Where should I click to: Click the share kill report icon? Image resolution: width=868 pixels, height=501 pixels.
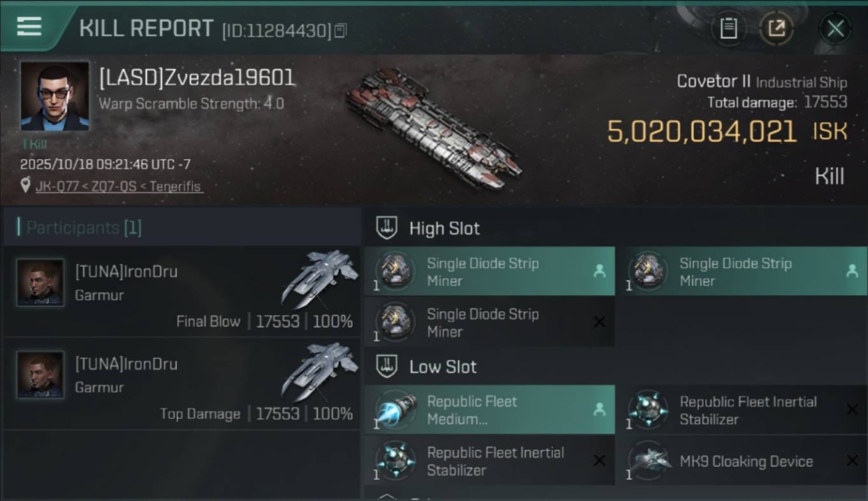pos(776,29)
